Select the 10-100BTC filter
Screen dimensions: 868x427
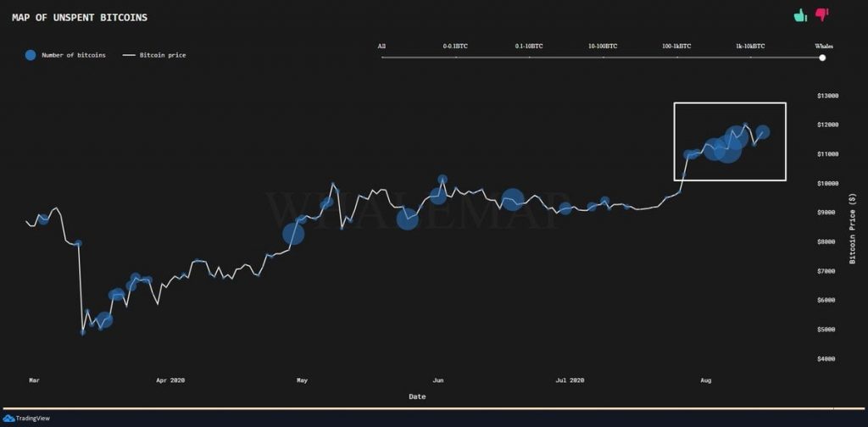click(x=603, y=47)
